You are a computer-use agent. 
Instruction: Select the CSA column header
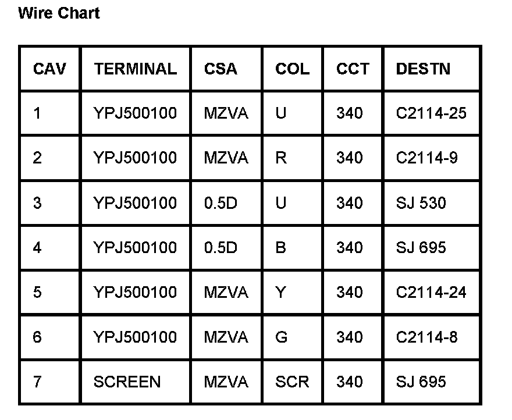tap(221, 69)
